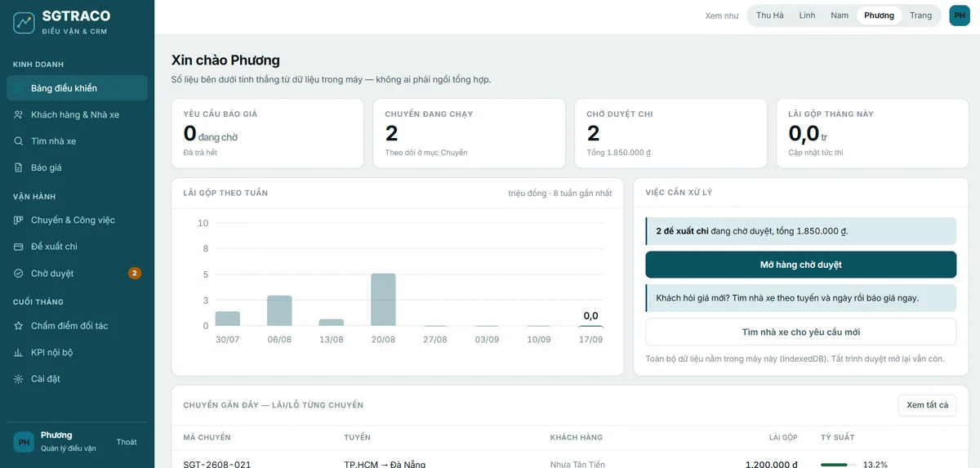The width and height of the screenshot is (980, 468).
Task: Click the TUYẾN column header
Action: click(x=358, y=437)
